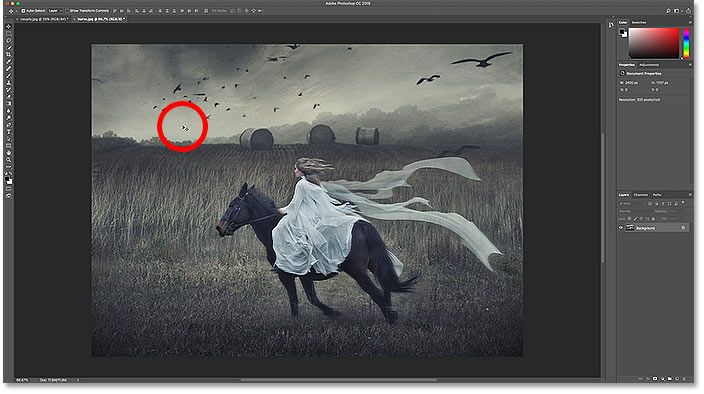
Task: Switch to the horse.jpg document tab
Action: click(x=99, y=19)
